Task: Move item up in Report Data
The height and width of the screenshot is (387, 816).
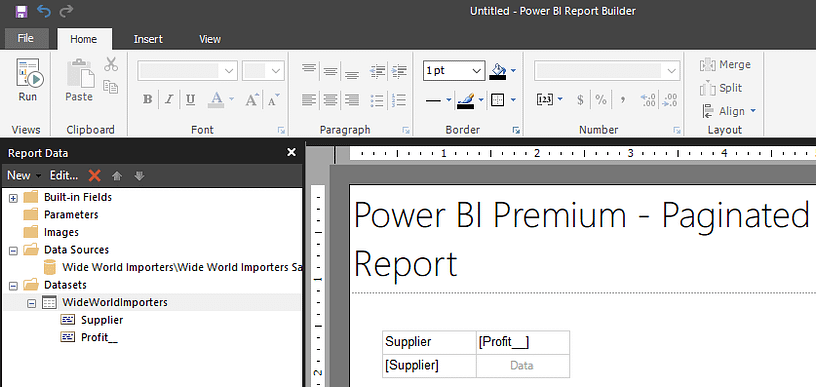Action: (x=117, y=176)
